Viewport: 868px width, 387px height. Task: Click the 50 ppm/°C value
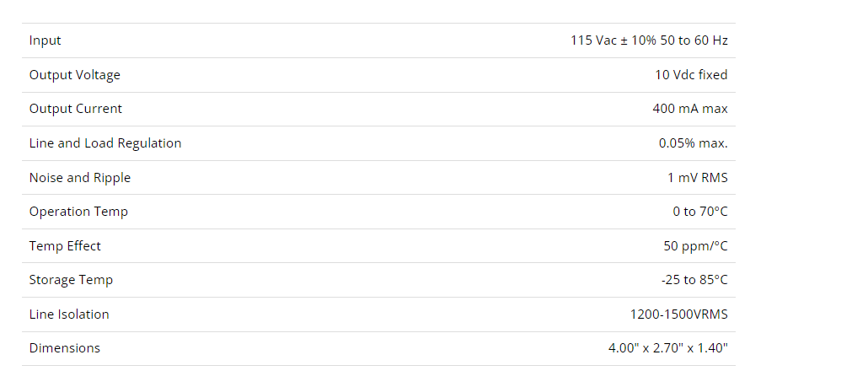[x=695, y=246]
